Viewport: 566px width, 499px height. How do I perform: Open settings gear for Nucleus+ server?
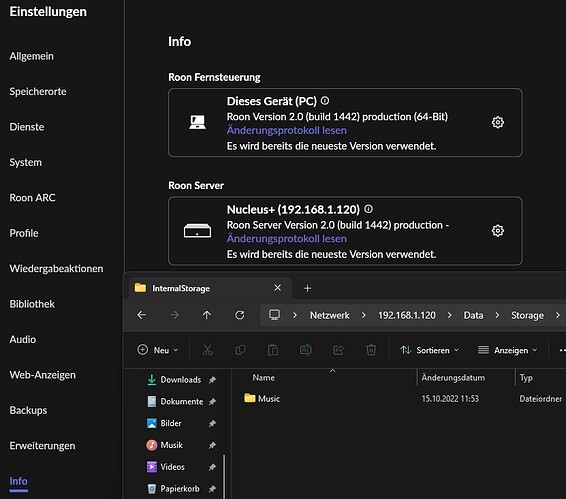click(497, 231)
